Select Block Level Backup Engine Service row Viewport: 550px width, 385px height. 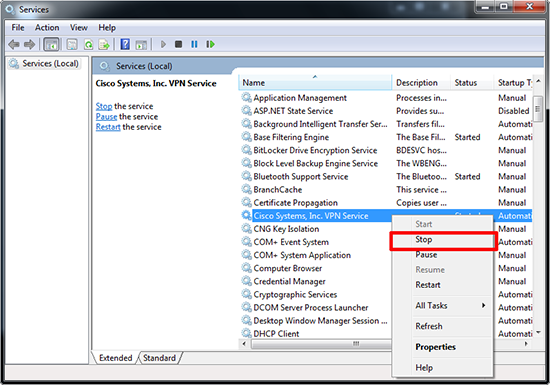point(386,163)
